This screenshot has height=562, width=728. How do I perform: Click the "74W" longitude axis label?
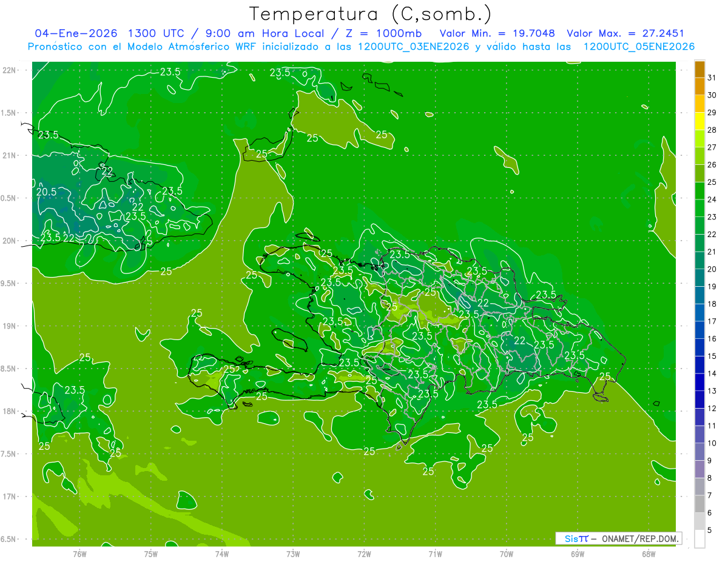(222, 554)
